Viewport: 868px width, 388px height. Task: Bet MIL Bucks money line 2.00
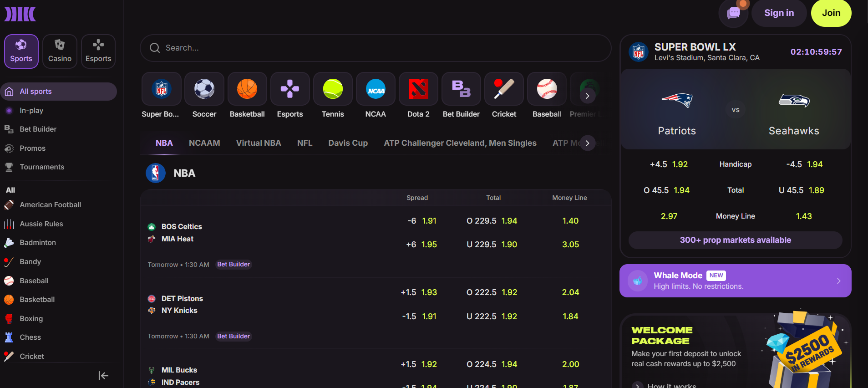(570, 364)
